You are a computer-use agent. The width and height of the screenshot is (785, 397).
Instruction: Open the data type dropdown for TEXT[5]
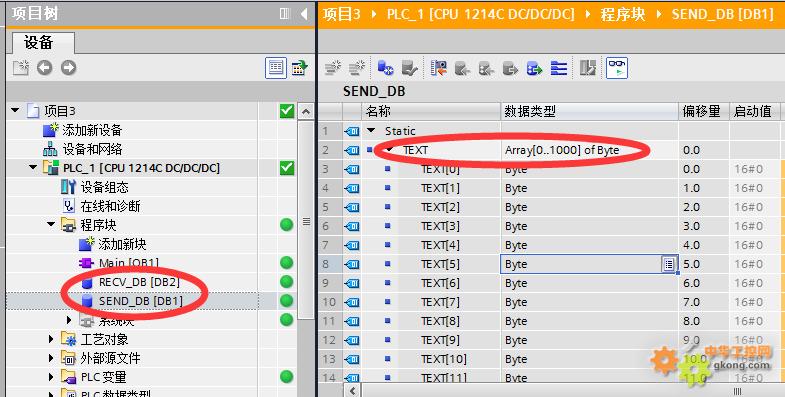(x=669, y=264)
